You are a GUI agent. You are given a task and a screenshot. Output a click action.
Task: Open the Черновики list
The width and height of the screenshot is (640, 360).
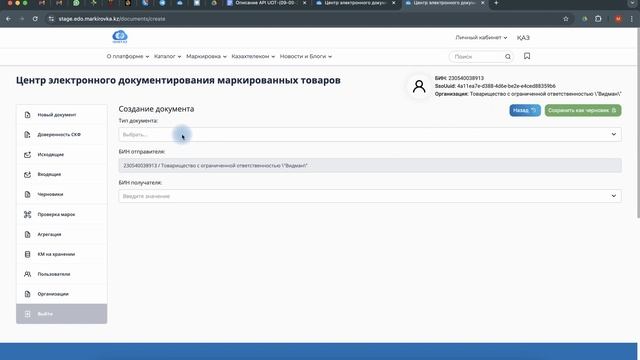[62, 194]
